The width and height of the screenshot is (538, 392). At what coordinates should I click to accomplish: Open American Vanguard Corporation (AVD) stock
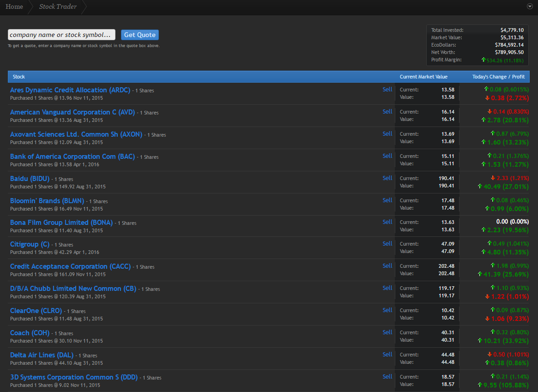[73, 112]
